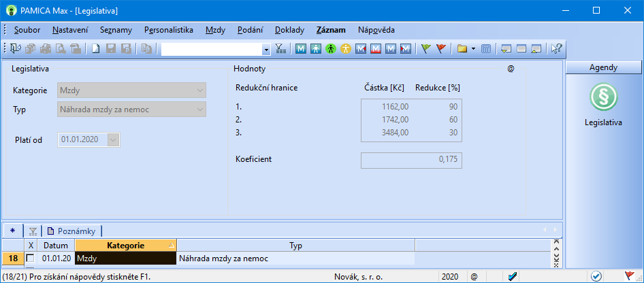Click the blue icon with white person

[x=315, y=49]
